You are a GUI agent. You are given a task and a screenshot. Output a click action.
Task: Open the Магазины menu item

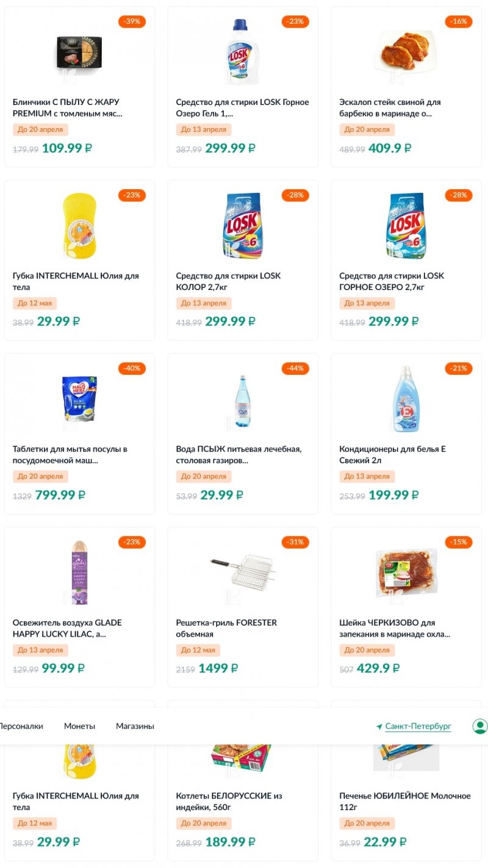tap(135, 726)
